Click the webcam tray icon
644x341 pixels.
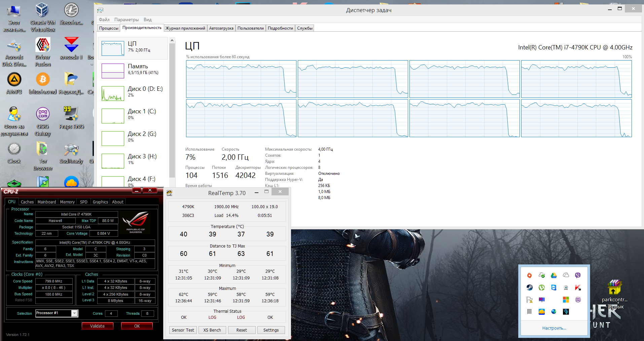(x=566, y=288)
